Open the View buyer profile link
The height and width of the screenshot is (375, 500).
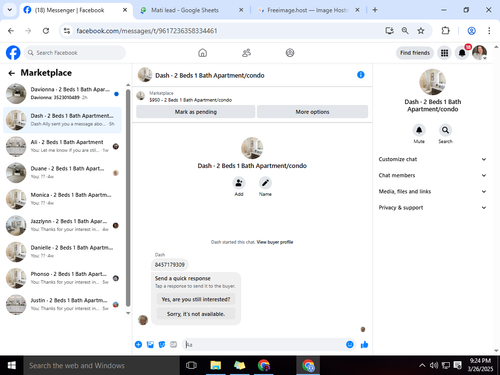[275, 242]
